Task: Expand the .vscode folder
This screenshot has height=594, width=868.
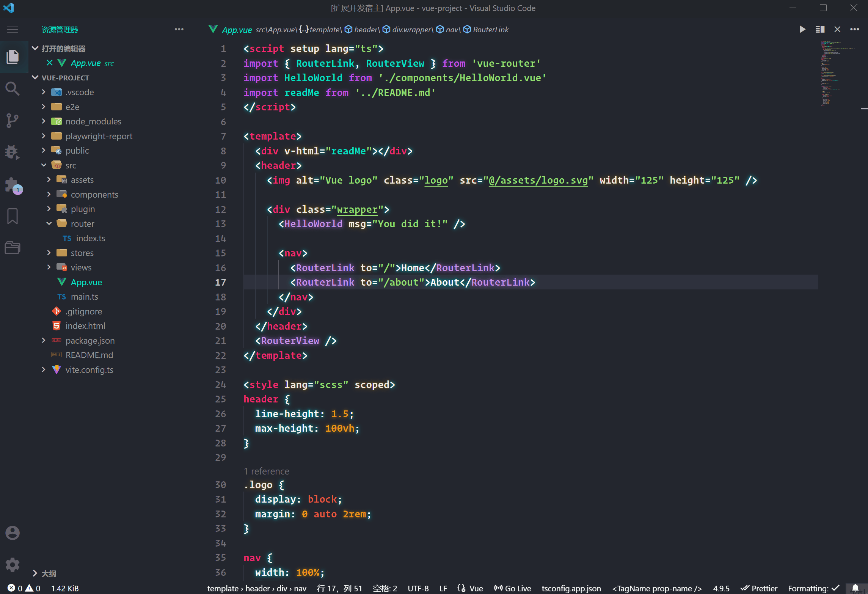Action: pos(44,92)
